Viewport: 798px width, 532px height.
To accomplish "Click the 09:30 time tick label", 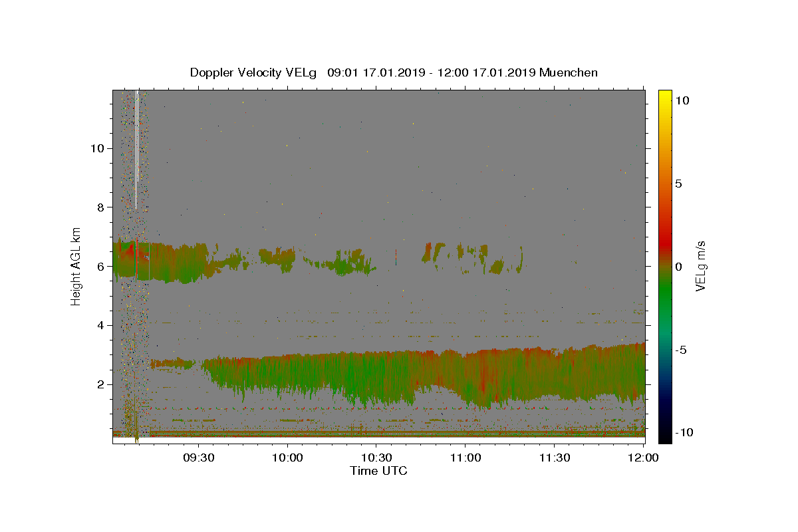I will pyautogui.click(x=199, y=458).
